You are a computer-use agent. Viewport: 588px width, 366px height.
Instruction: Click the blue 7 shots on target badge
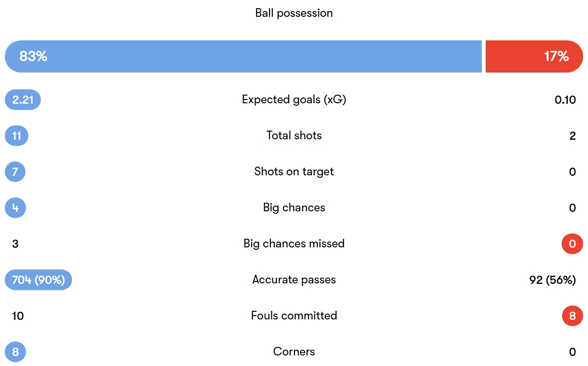[x=15, y=172]
